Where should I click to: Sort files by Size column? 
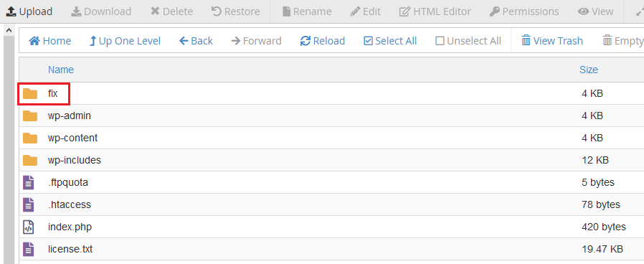coord(589,70)
